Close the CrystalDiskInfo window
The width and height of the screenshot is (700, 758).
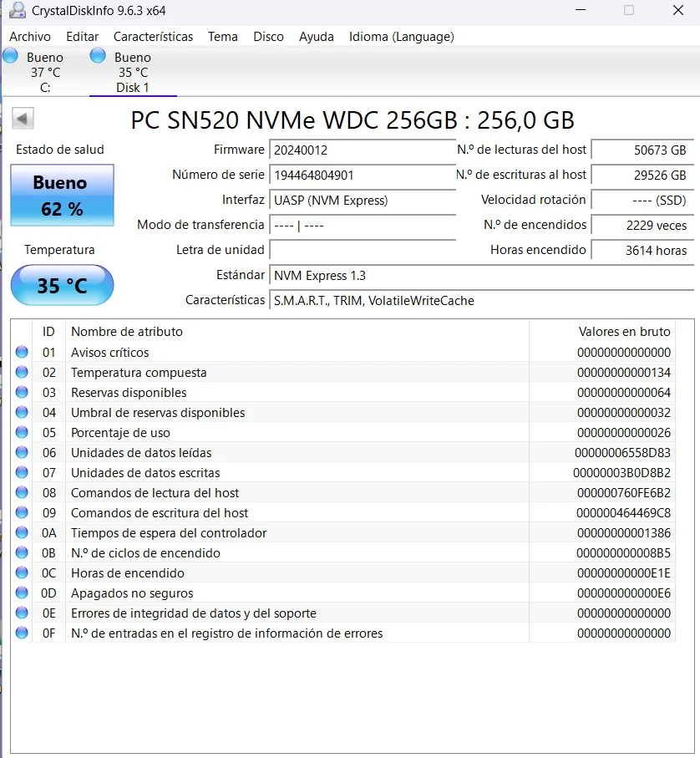click(x=678, y=10)
